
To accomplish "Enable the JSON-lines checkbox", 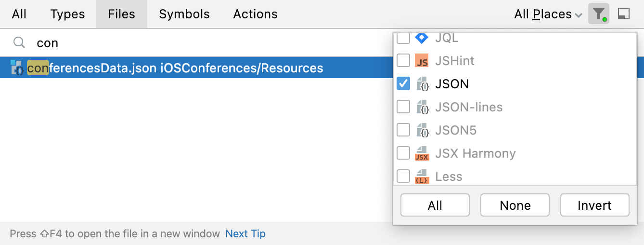I will tap(403, 107).
